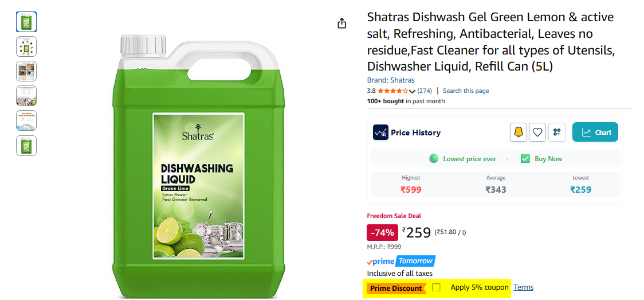Open the Price History logo icon
The image size is (644, 300).
click(x=381, y=133)
